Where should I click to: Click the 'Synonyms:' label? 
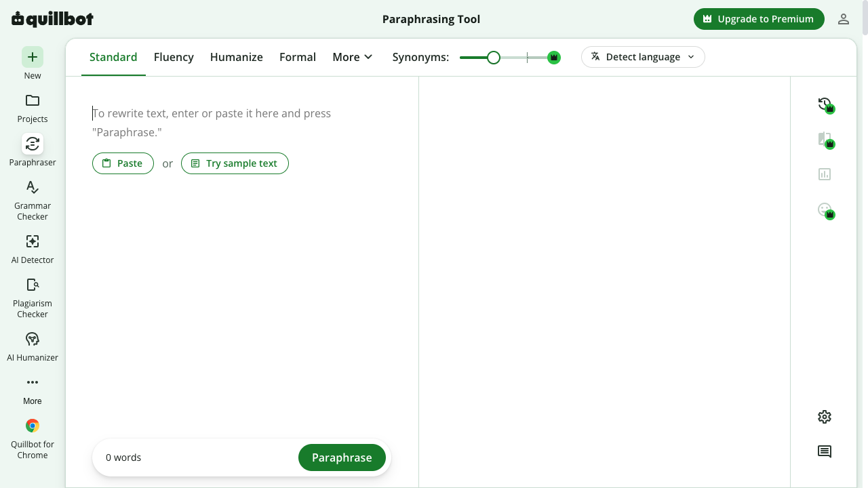pyautogui.click(x=420, y=57)
